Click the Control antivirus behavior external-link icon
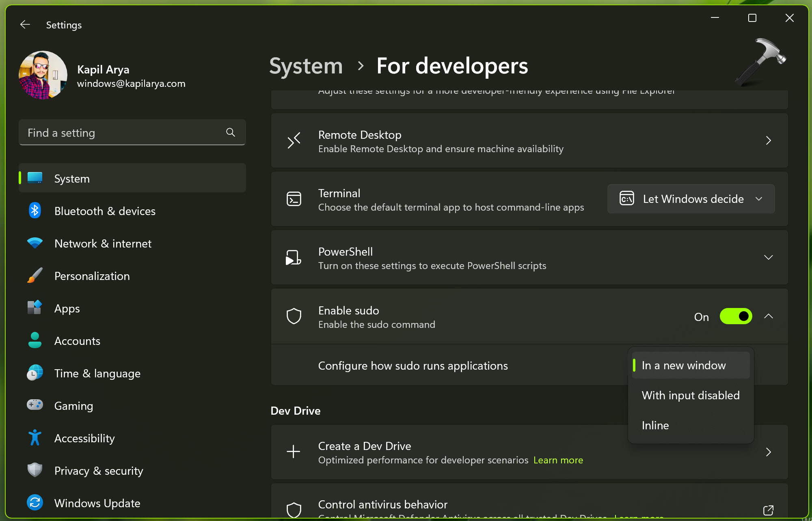This screenshot has height=521, width=812. (768, 510)
